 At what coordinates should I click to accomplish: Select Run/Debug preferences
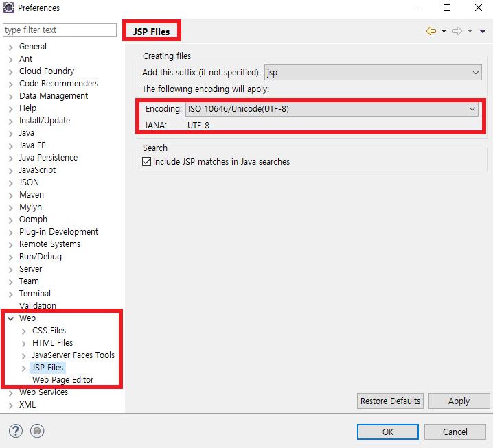(x=41, y=257)
